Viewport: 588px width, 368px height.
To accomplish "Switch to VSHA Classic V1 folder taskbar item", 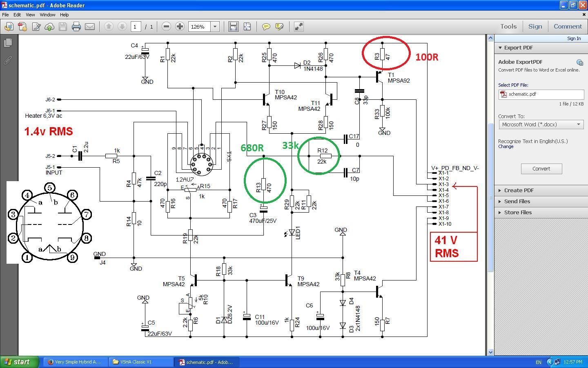I will tap(141, 362).
